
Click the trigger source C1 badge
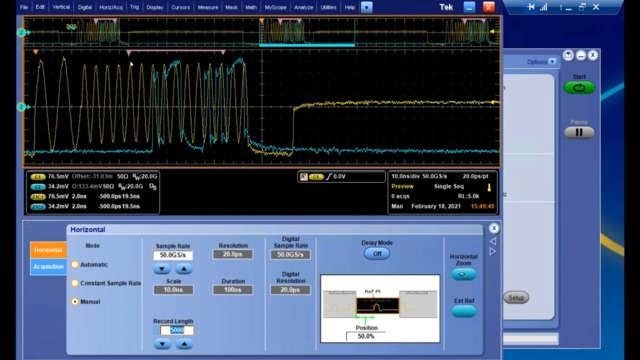tap(316, 177)
